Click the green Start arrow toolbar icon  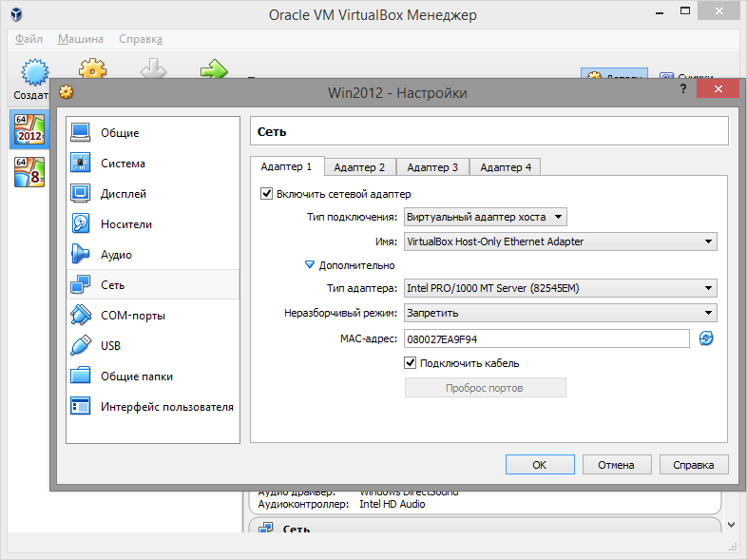(214, 68)
